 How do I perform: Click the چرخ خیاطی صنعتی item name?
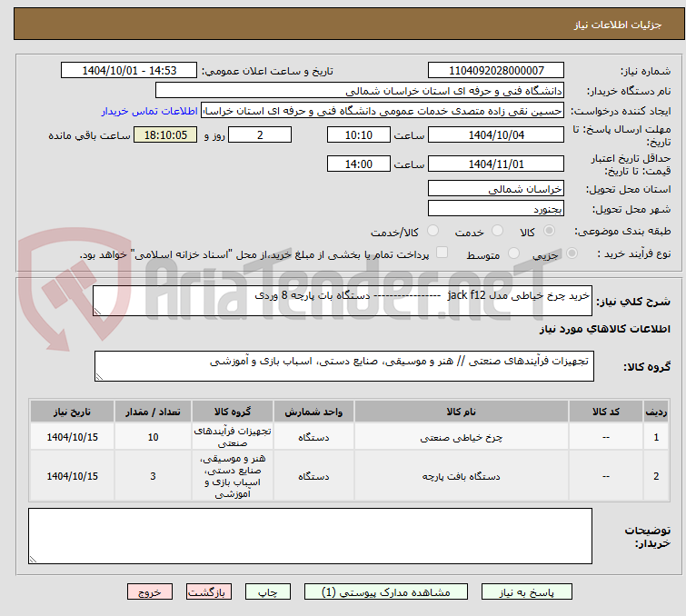click(462, 437)
